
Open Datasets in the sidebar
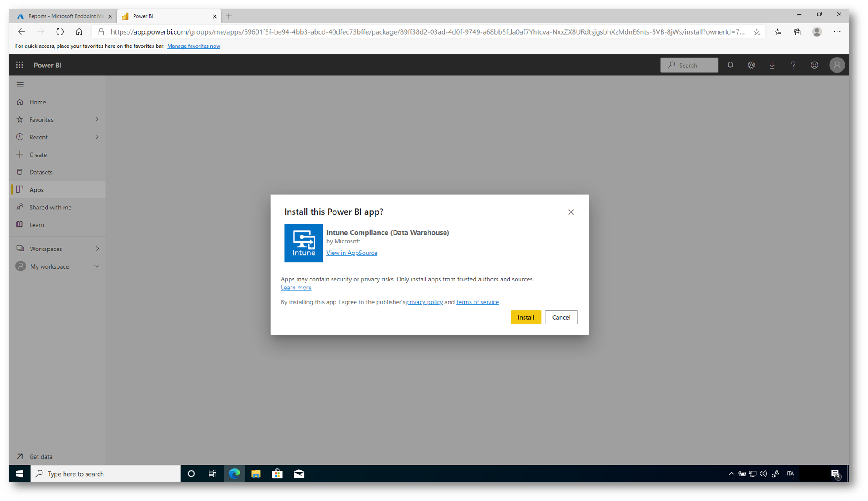tap(57, 172)
